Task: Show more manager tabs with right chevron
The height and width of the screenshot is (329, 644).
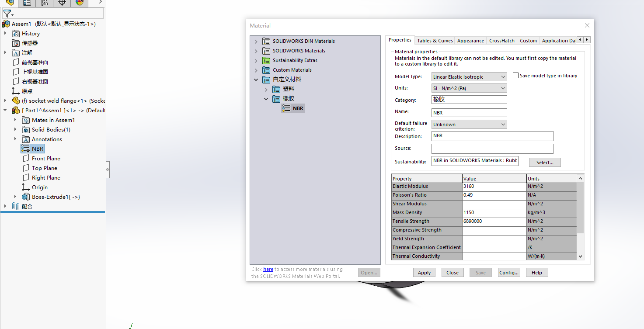Action: click(x=101, y=2)
